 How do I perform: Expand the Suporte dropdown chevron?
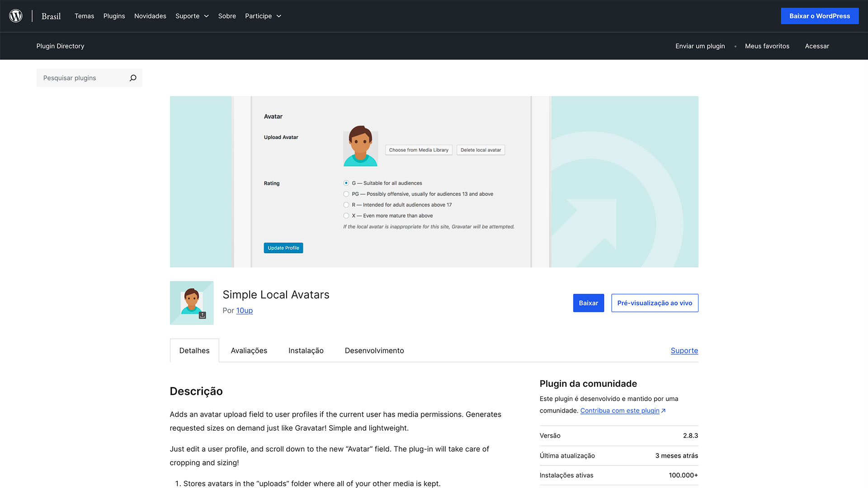pyautogui.click(x=206, y=16)
